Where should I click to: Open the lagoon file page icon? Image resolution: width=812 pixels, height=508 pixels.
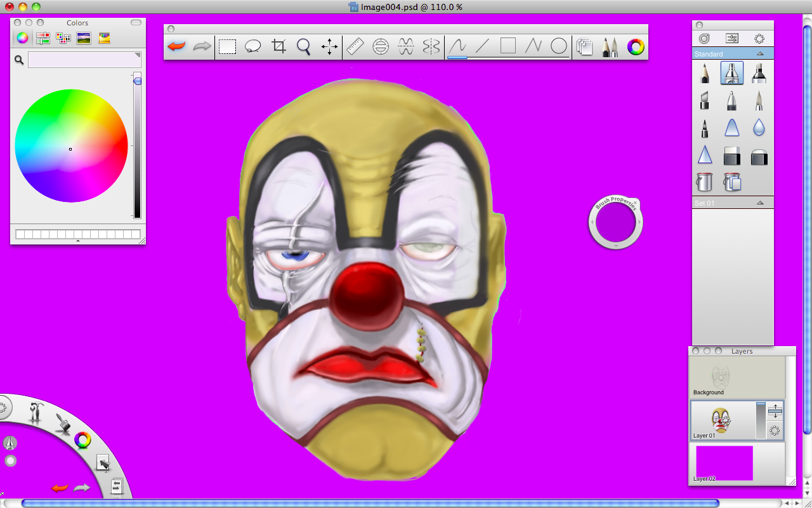click(x=116, y=487)
